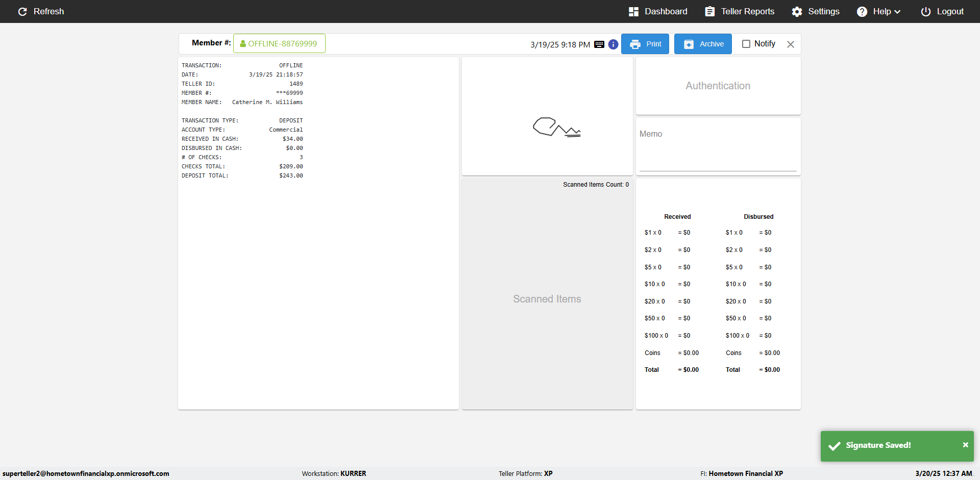Click the CHECKS TOTAL $209.00 value
Screen dimensions: 980x480
click(x=291, y=166)
